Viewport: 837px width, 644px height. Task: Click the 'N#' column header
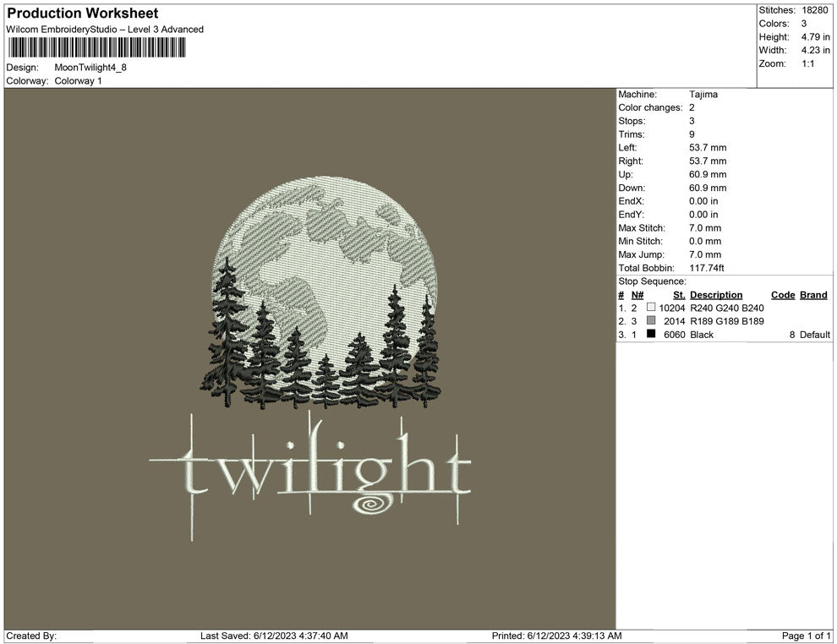coord(637,295)
